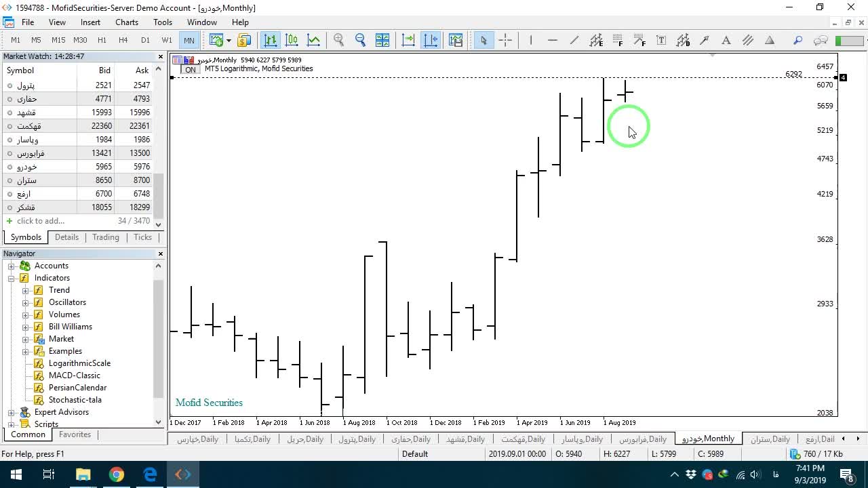Image resolution: width=868 pixels, height=488 pixels.
Task: Click 'click to add...' symbol field
Action: pos(41,221)
